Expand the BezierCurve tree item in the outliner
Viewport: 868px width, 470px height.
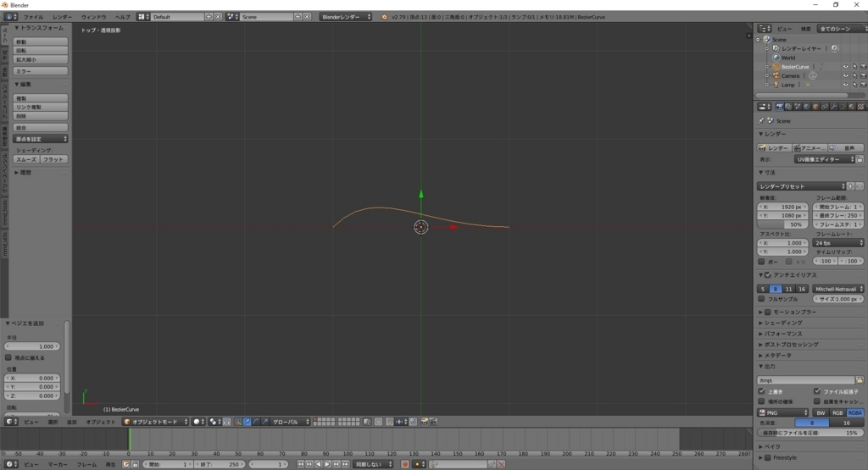pyautogui.click(x=767, y=67)
